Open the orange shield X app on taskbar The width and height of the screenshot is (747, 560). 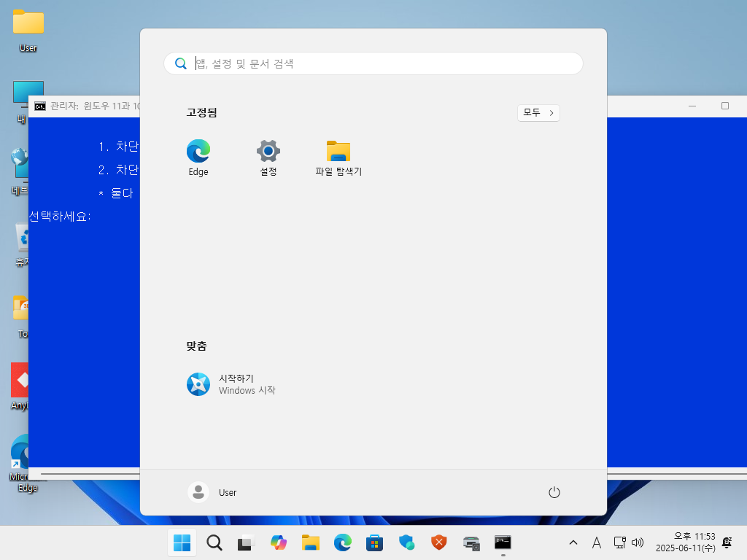[x=438, y=542]
